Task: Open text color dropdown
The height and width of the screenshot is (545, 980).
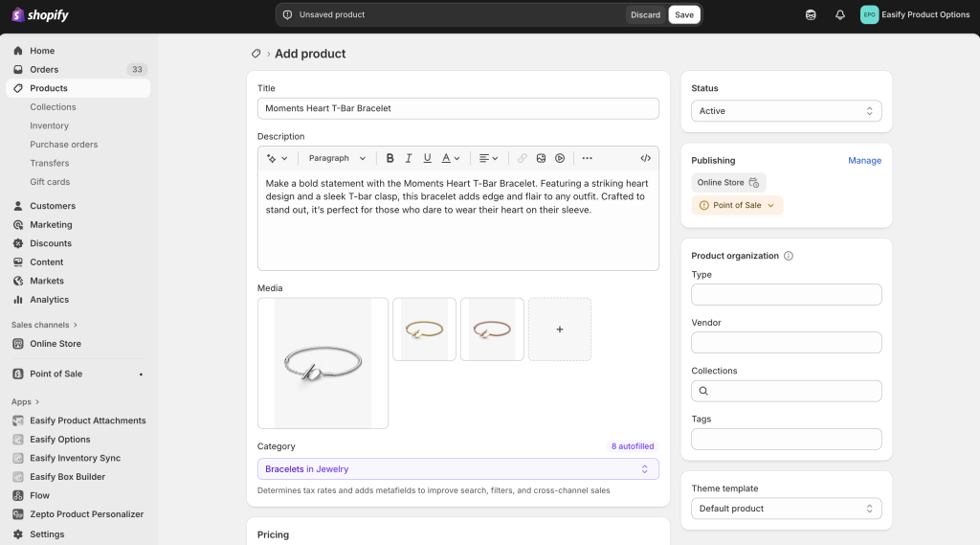Action: pos(451,158)
